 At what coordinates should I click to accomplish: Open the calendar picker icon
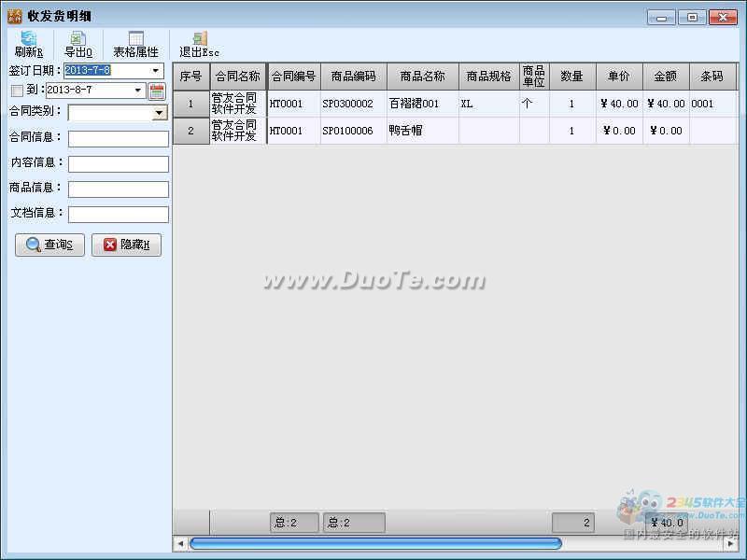[157, 91]
